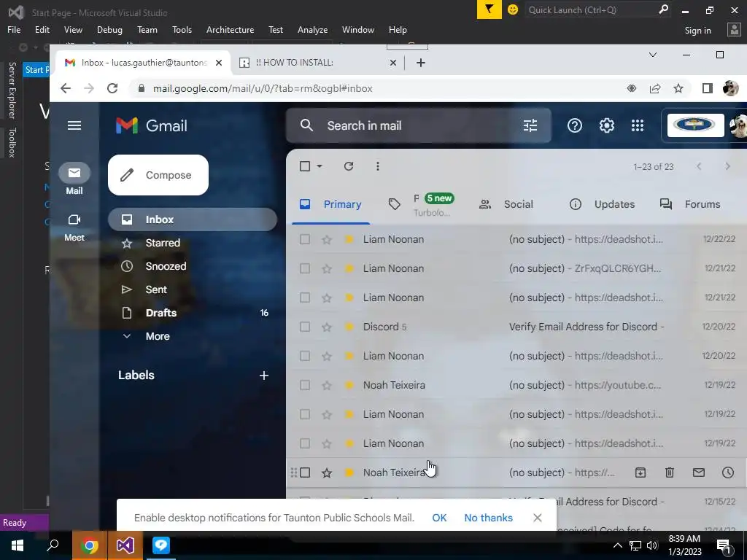Toggle Chrome side panel icon
This screenshot has width=747, height=560.
pos(708,88)
